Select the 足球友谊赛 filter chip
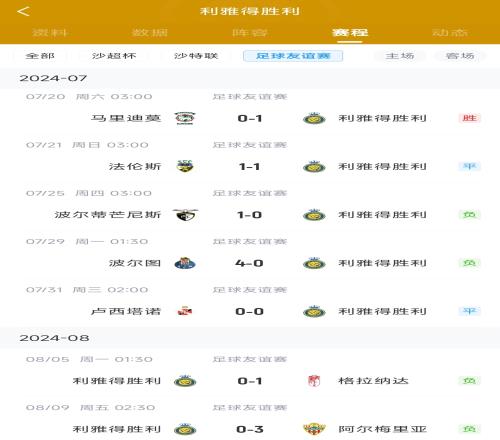 tap(293, 56)
